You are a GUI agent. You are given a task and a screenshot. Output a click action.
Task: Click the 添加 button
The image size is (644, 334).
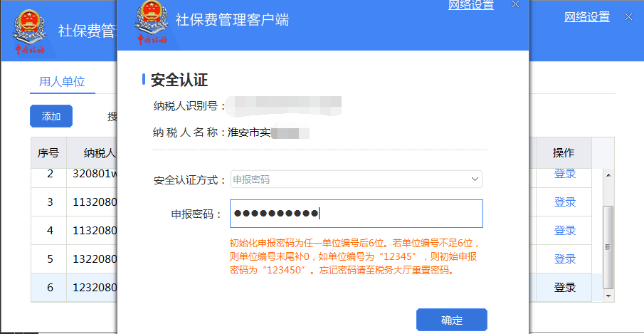pyautogui.click(x=51, y=116)
